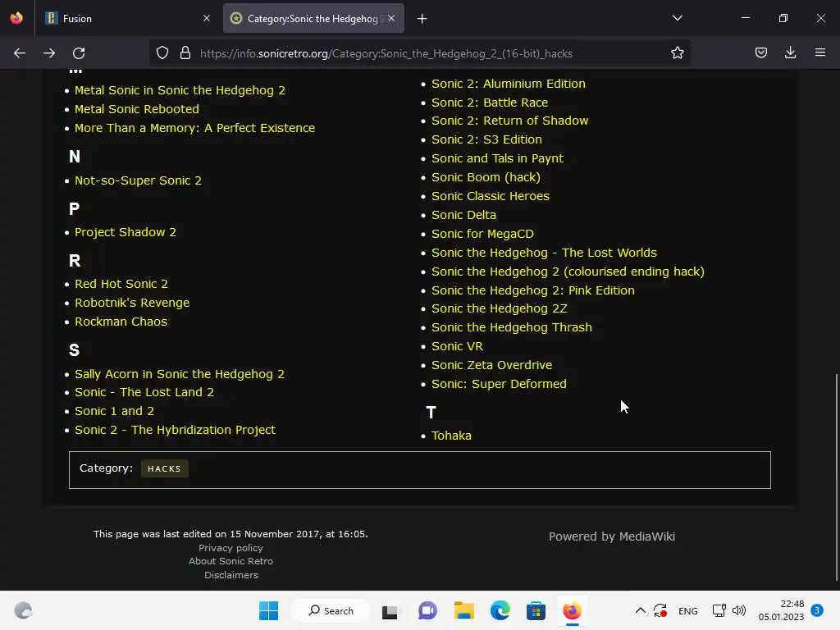Show hidden system tray icons
Screen dimensions: 840x630
640,610
